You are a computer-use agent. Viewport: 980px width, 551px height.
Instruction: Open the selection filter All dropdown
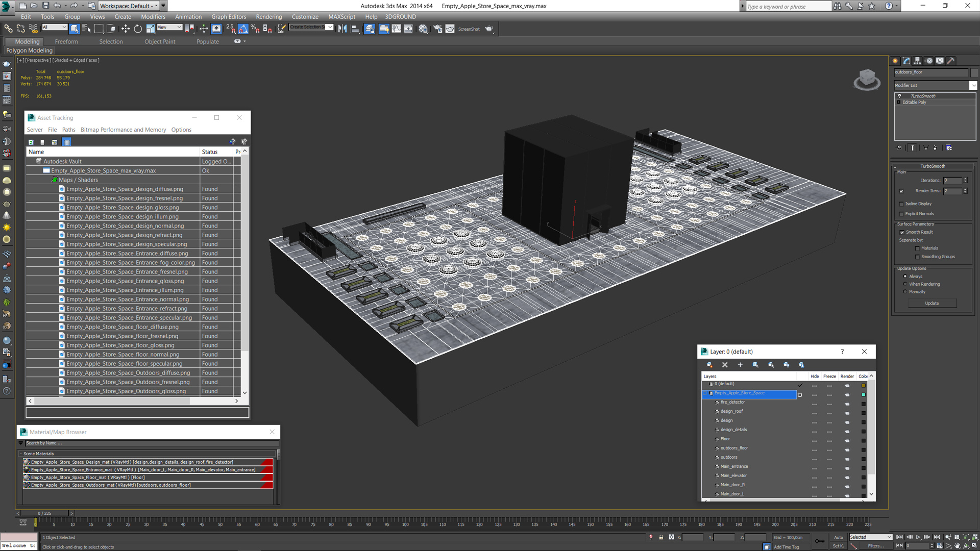tap(55, 28)
